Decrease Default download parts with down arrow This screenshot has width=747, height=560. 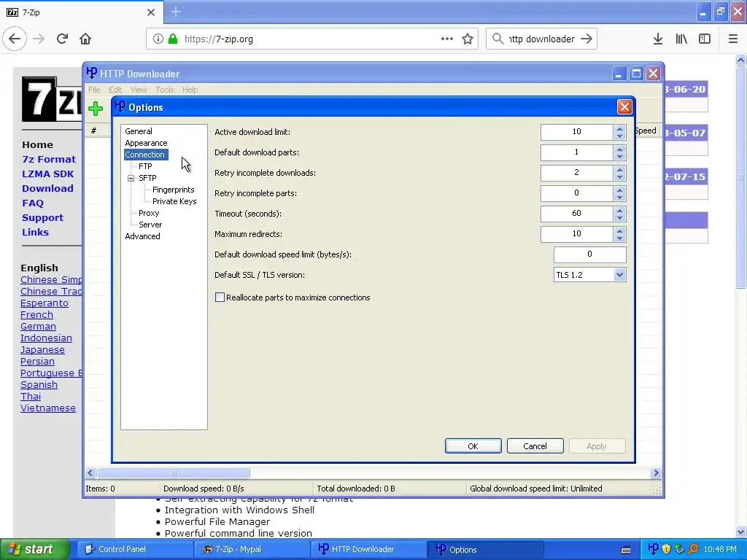pos(619,156)
